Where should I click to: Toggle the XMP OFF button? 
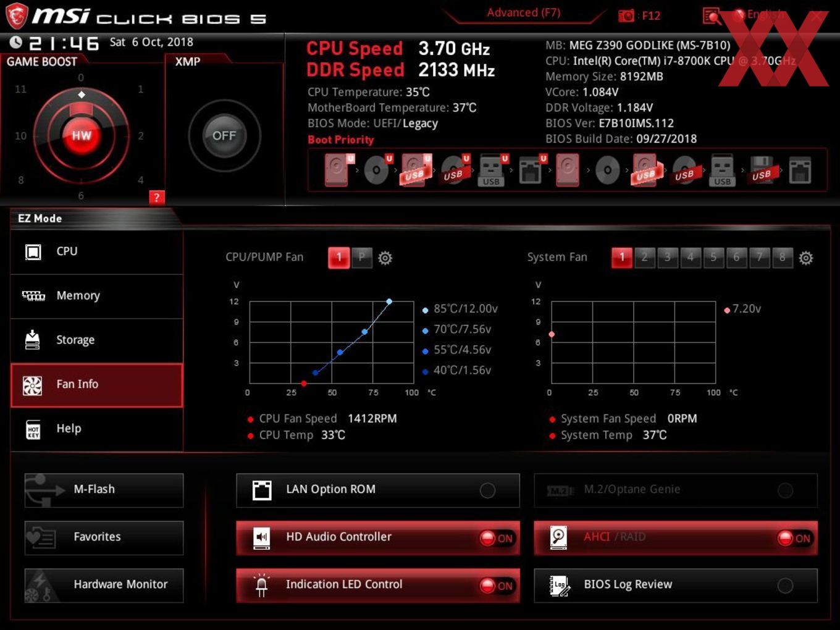[224, 135]
